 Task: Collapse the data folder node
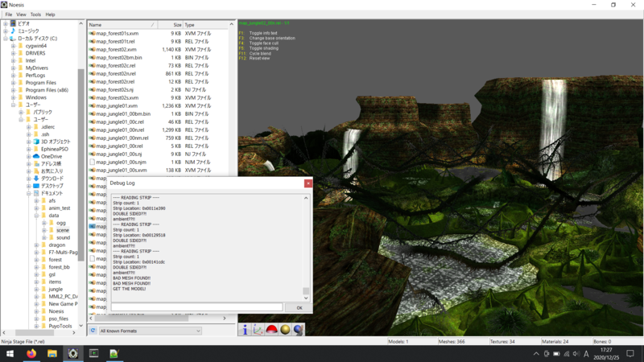pyautogui.click(x=36, y=216)
